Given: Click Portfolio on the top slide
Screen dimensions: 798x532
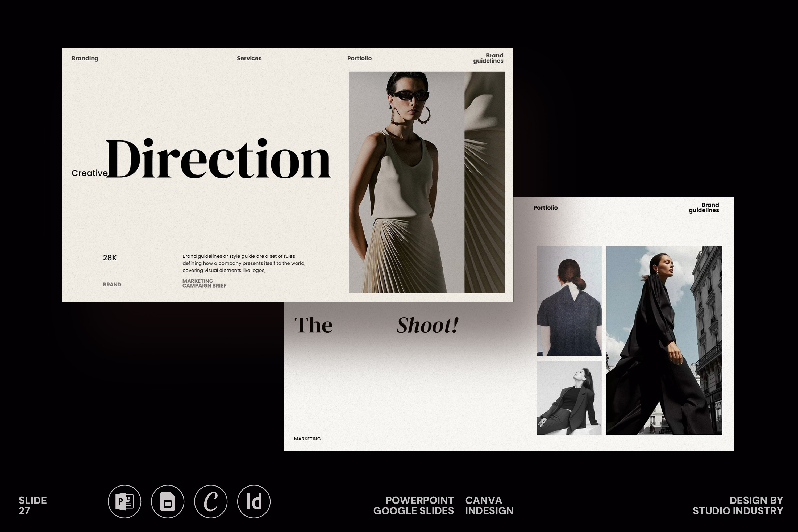Looking at the screenshot, I should pos(359,58).
